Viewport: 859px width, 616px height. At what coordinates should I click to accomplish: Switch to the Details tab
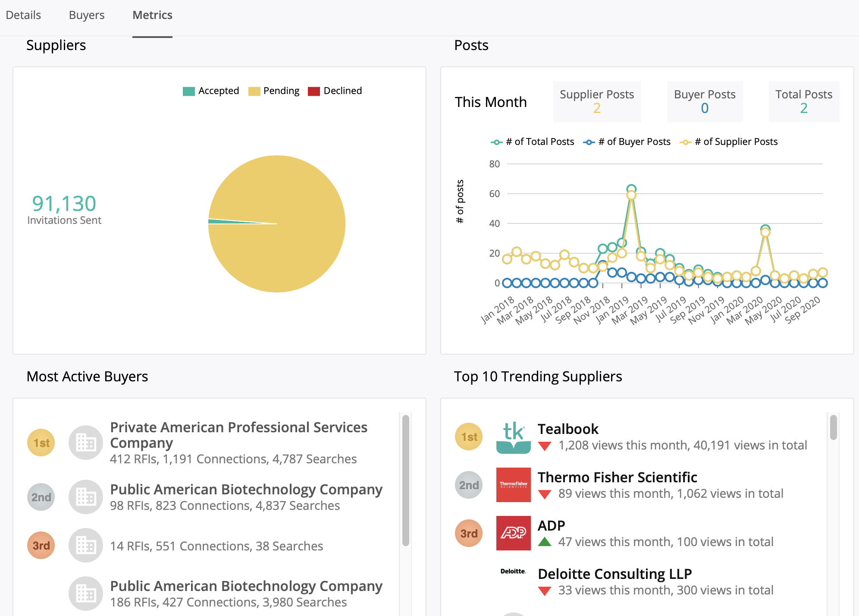coord(23,15)
